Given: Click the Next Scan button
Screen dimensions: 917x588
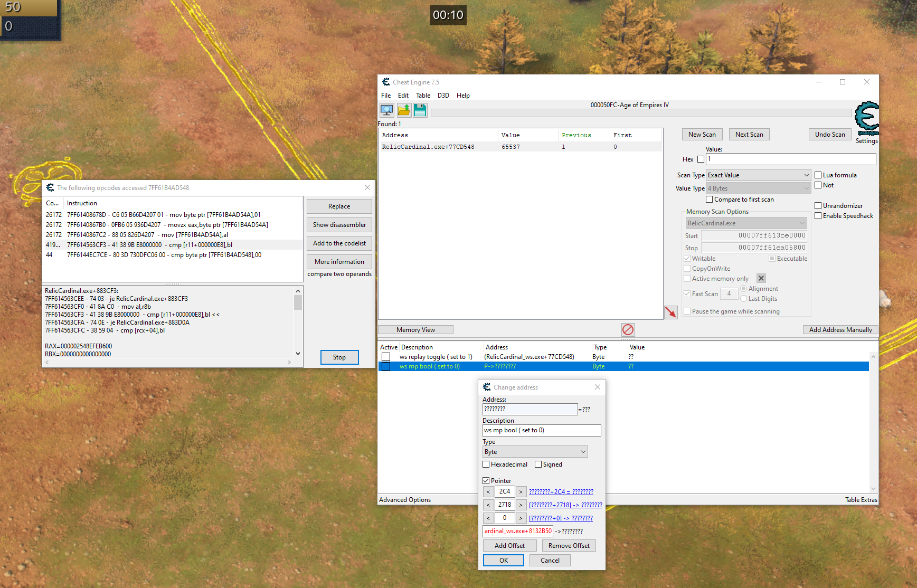Looking at the screenshot, I should tap(749, 135).
